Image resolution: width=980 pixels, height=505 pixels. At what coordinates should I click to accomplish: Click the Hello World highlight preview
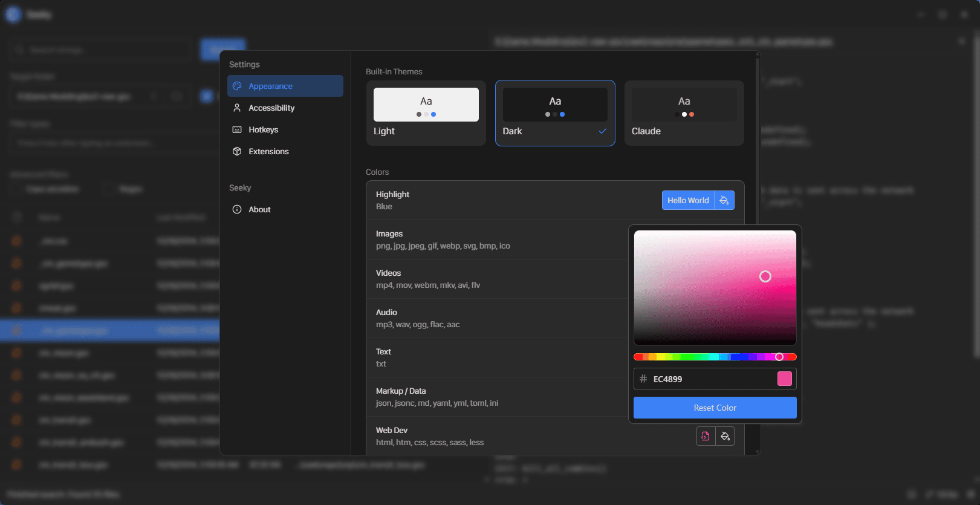pos(688,200)
